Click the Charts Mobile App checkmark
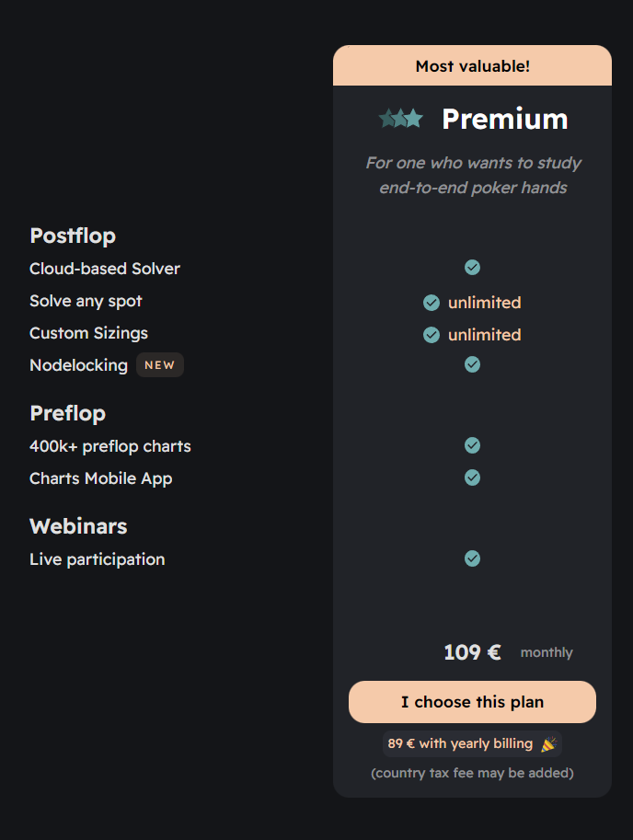This screenshot has height=840, width=633. point(472,478)
